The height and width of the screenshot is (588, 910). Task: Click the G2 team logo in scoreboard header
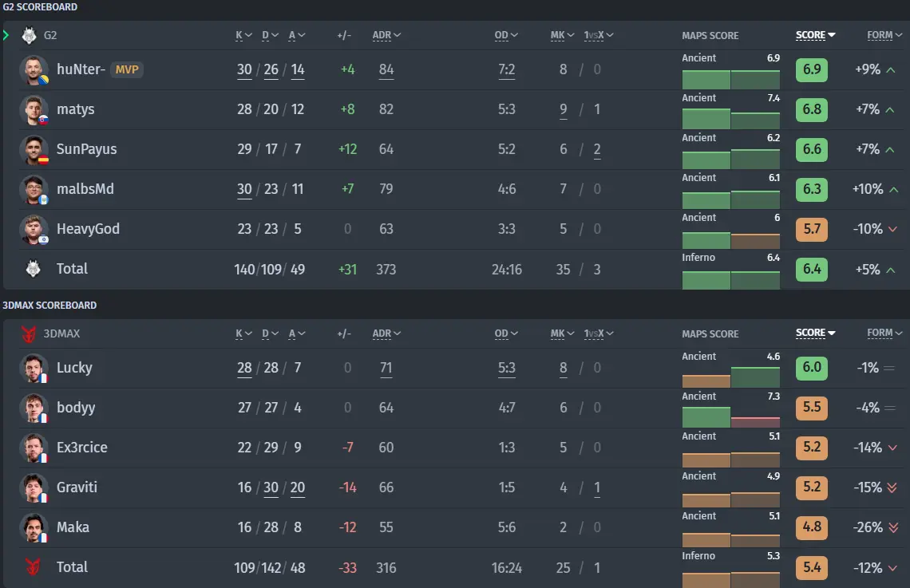pos(29,35)
